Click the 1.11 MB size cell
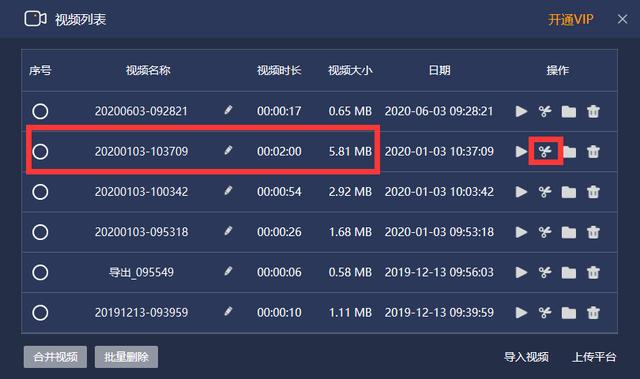640x379 pixels. [350, 313]
